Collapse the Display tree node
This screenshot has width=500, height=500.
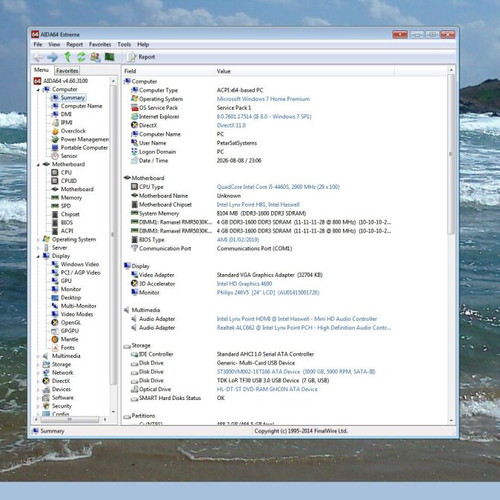point(38,256)
